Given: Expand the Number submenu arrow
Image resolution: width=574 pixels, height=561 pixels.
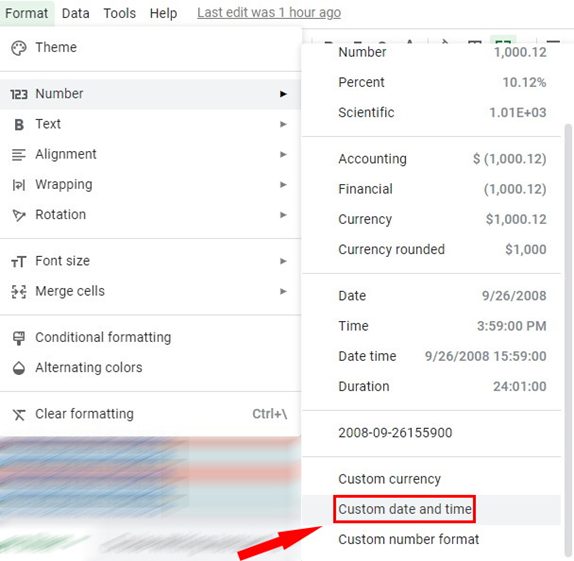Looking at the screenshot, I should [283, 94].
